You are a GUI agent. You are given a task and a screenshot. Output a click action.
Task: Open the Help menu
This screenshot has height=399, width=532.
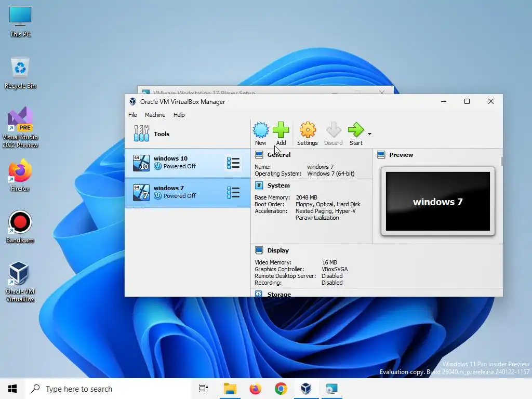click(179, 115)
